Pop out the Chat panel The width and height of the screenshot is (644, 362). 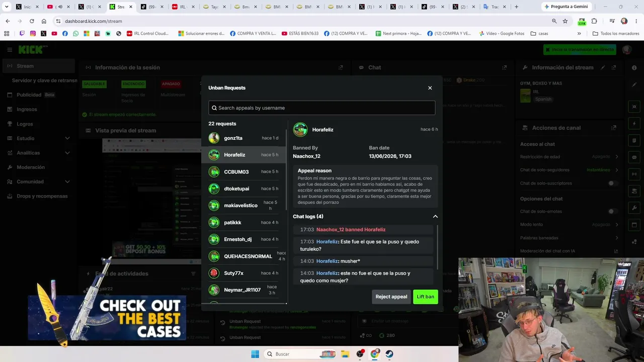504,67
